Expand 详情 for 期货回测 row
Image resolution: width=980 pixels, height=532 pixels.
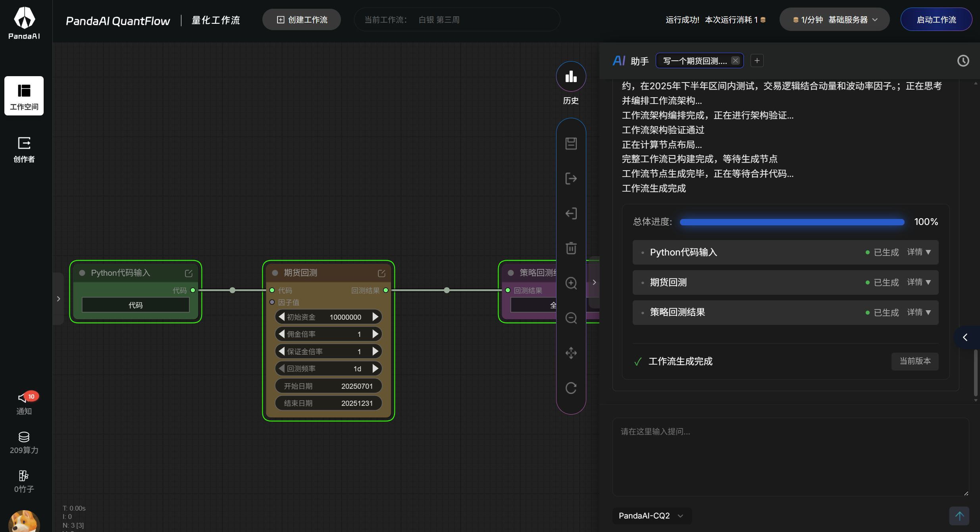pyautogui.click(x=919, y=282)
